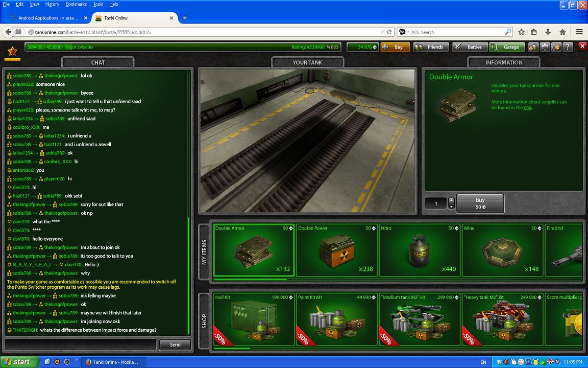The width and height of the screenshot is (588, 368).
Task: Show bookmarks list icon
Action: 533,32
